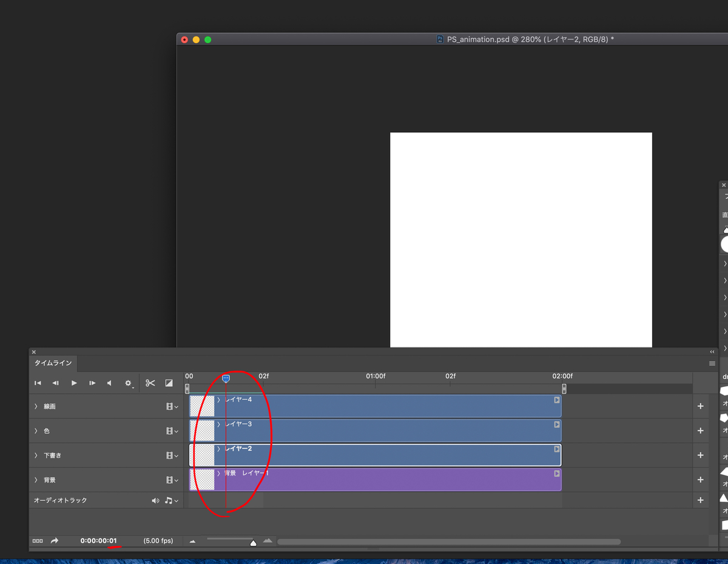This screenshot has height=564, width=728.
Task: Open the filmstrip media menu for 下書き
Action: (x=172, y=455)
